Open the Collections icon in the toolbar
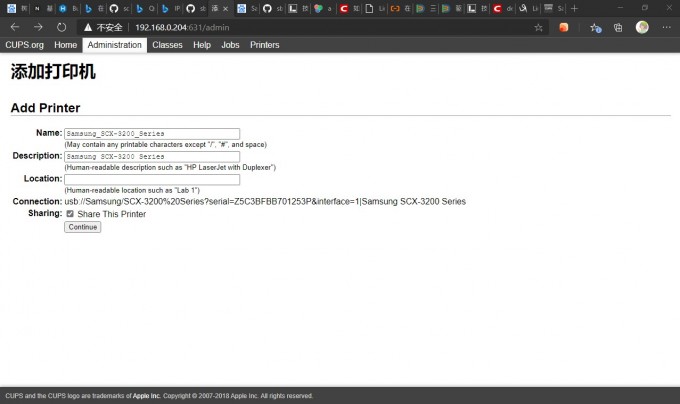Screen dimensions: 680x404 coord(618,28)
